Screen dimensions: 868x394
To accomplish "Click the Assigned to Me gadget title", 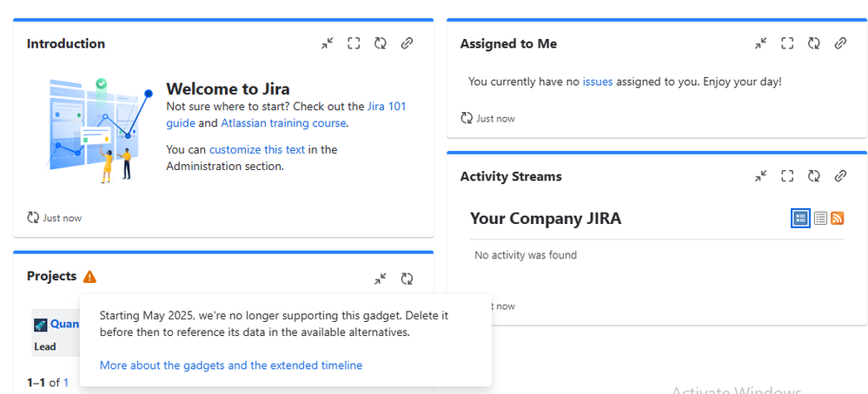I will pyautogui.click(x=508, y=43).
